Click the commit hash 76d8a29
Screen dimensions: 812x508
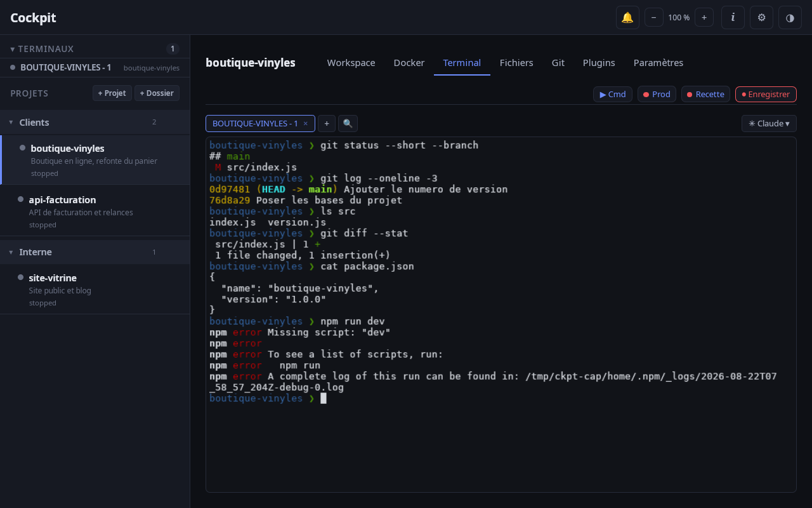(x=230, y=200)
